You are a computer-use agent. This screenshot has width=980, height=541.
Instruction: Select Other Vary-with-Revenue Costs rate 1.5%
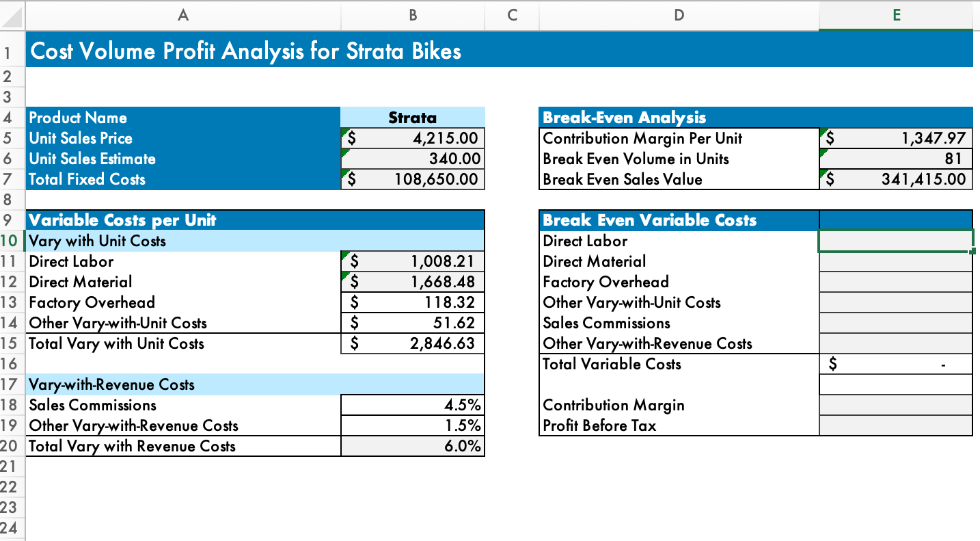[412, 425]
